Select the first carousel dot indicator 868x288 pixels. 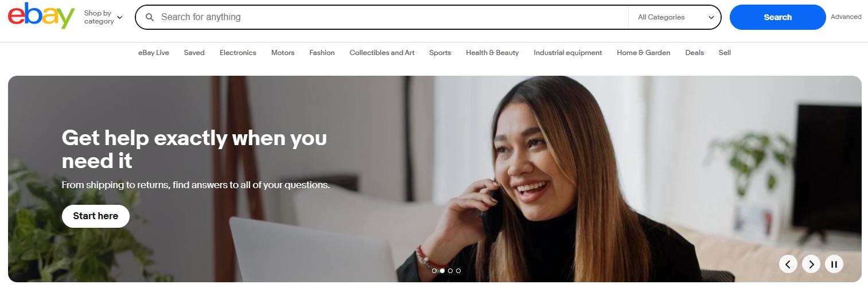click(434, 271)
